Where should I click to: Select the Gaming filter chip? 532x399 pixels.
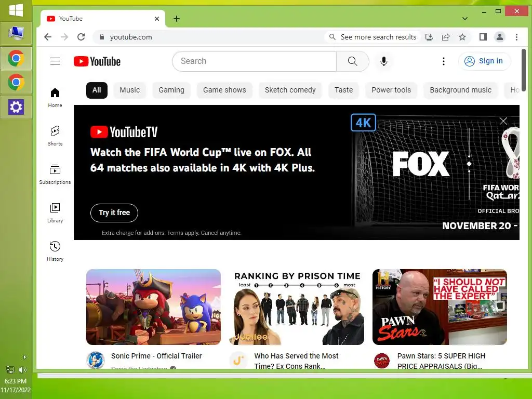tap(171, 90)
